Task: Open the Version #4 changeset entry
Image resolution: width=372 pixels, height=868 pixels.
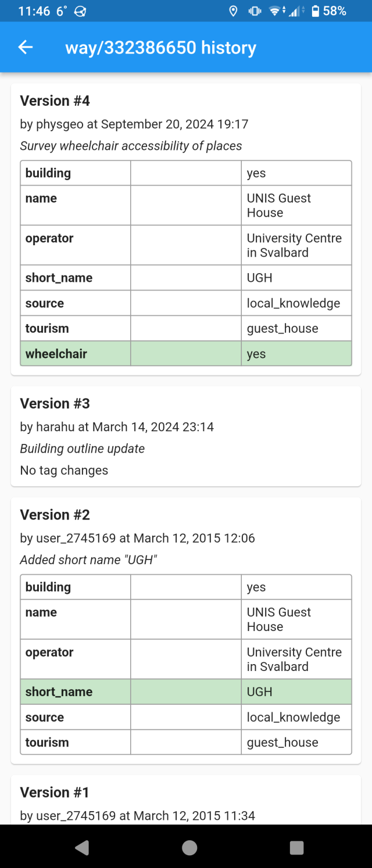Action: [x=55, y=101]
